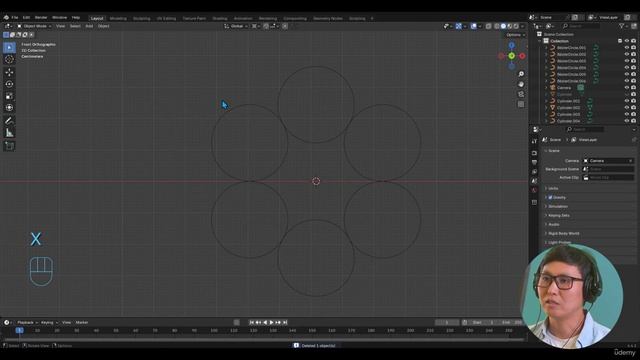
Task: Open the Camera selector dropdown in Scene
Action: click(x=608, y=161)
